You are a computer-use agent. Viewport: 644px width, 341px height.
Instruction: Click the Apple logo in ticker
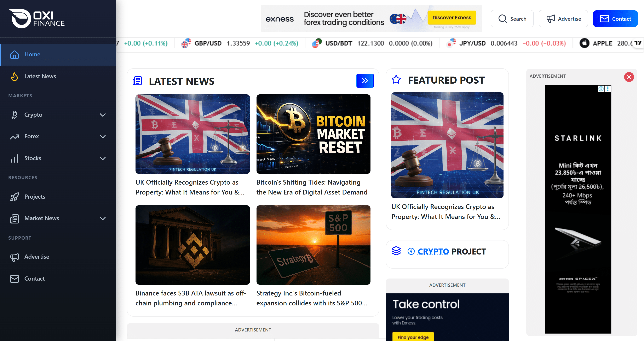[x=585, y=43]
